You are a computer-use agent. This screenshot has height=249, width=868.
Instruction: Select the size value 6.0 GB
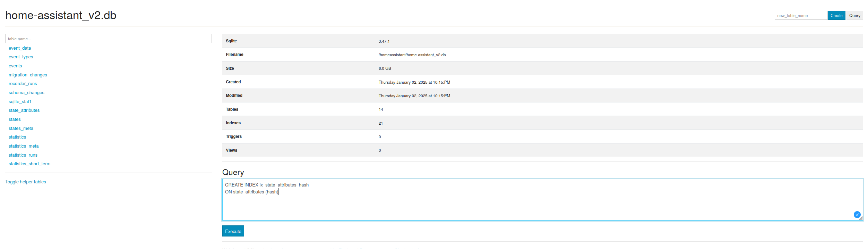[x=385, y=68]
